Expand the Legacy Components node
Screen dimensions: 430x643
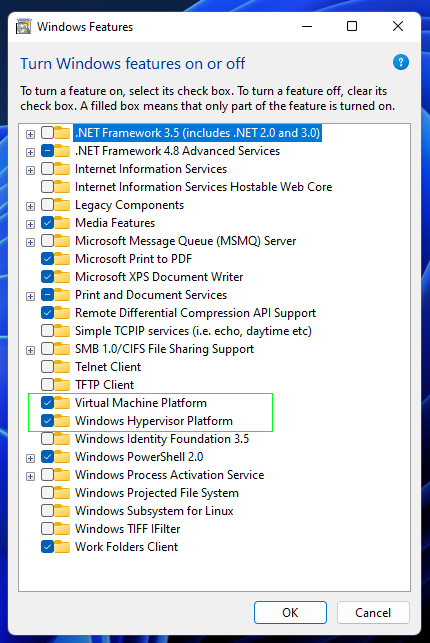point(30,206)
